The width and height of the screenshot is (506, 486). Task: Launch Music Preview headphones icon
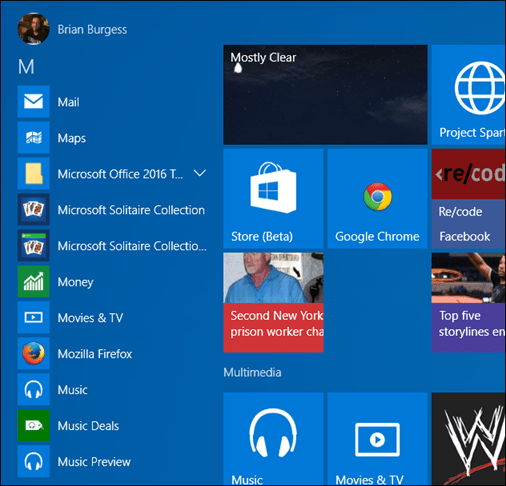point(34,461)
